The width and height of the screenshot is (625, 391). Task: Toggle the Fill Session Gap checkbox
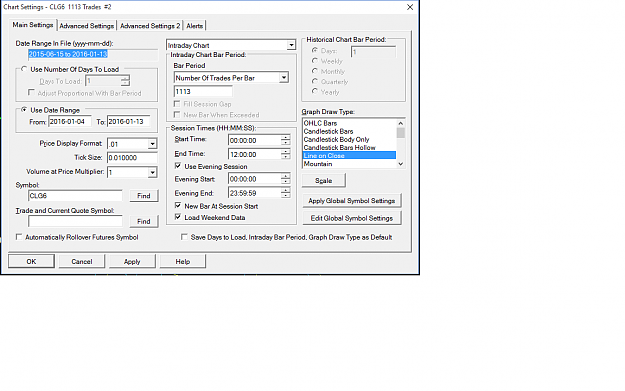coord(177,104)
